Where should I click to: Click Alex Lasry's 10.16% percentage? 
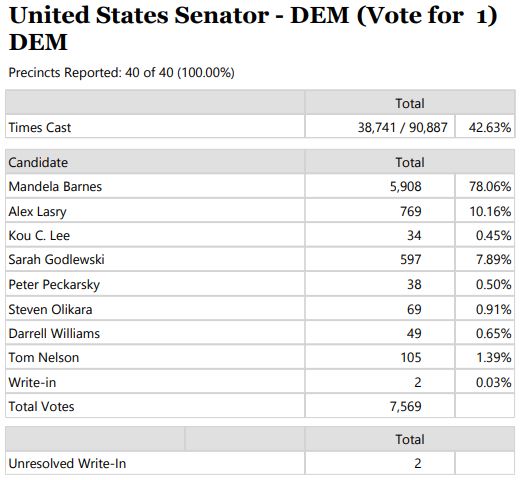[x=490, y=211]
